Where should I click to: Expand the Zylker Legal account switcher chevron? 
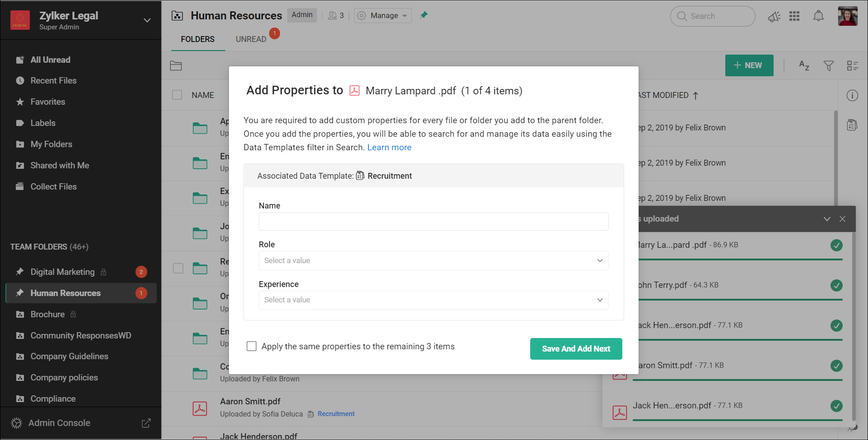click(147, 20)
